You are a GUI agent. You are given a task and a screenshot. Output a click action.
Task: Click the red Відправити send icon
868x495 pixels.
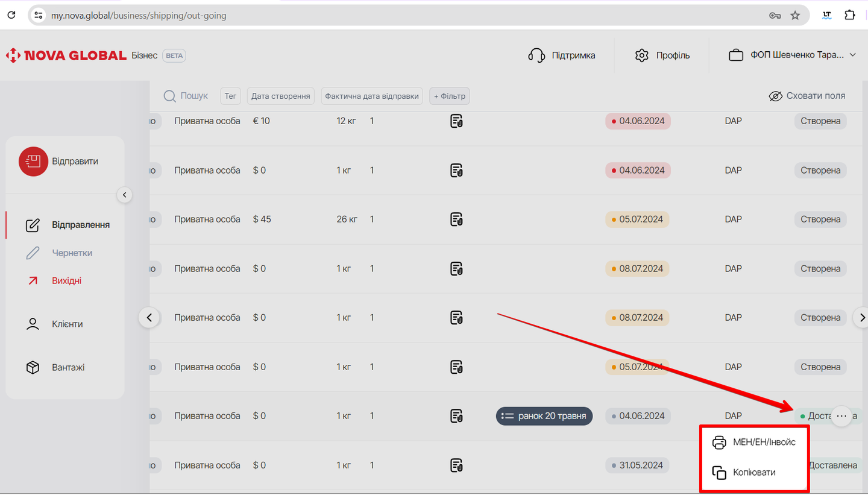point(33,162)
